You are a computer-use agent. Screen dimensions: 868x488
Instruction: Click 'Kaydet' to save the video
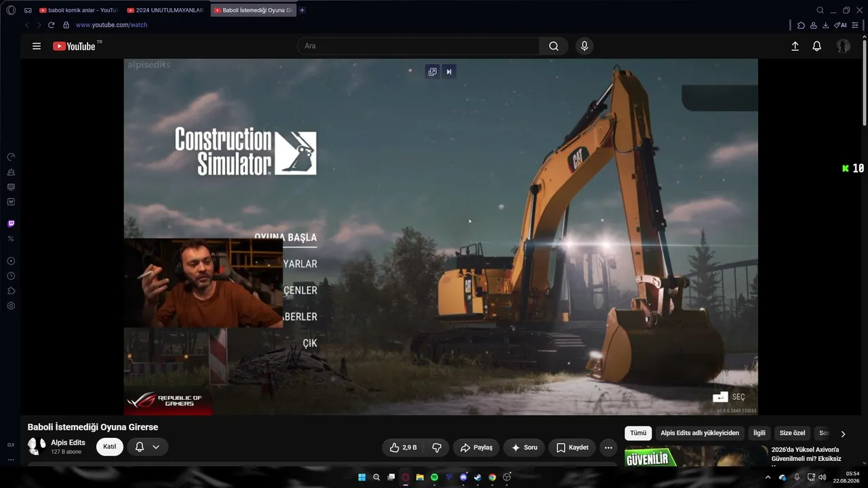coord(572,447)
